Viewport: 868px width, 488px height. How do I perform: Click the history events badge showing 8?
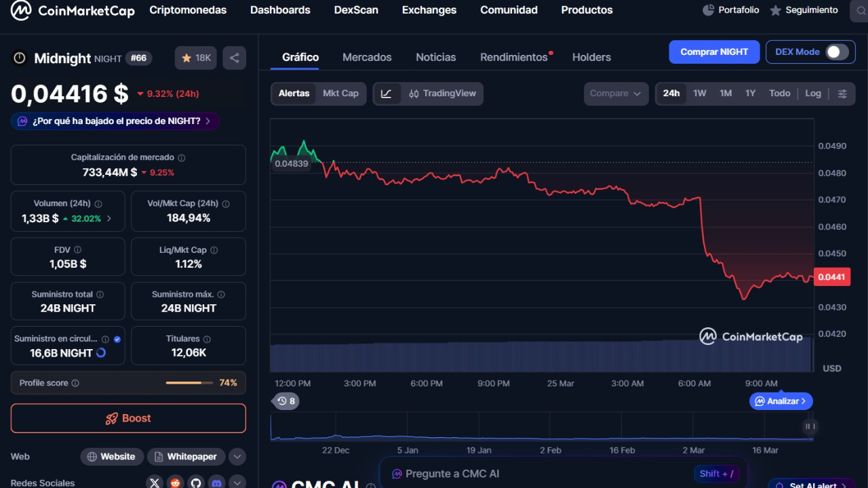click(x=286, y=401)
